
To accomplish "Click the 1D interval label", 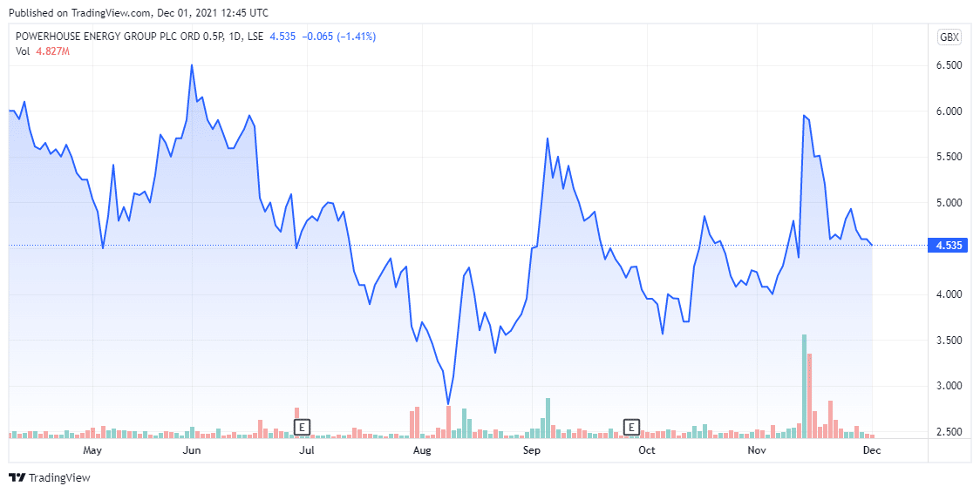I will coord(233,37).
